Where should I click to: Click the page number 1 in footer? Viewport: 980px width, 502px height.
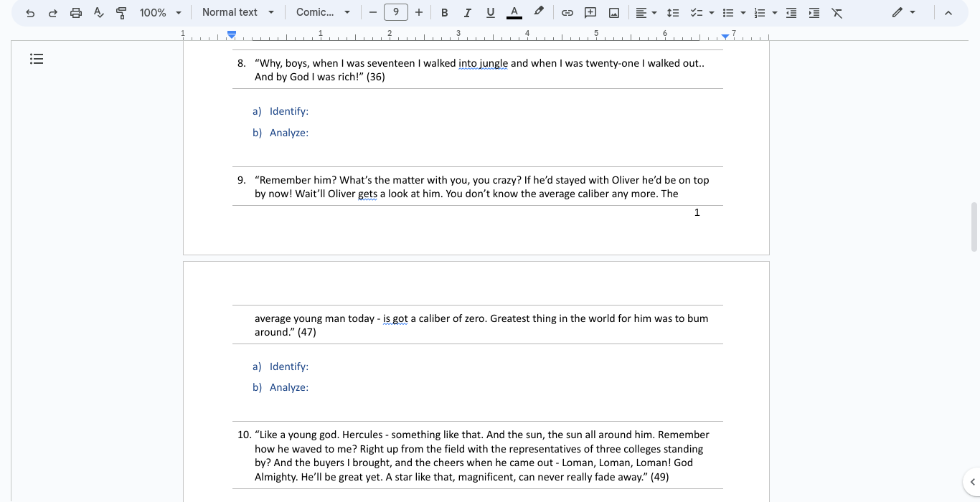pos(697,212)
